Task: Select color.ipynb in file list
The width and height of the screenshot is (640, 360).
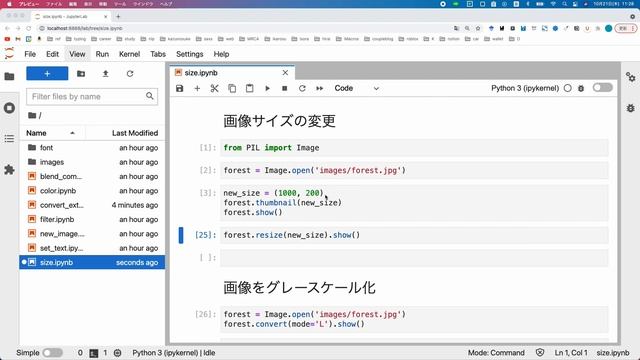Action: [92, 191]
